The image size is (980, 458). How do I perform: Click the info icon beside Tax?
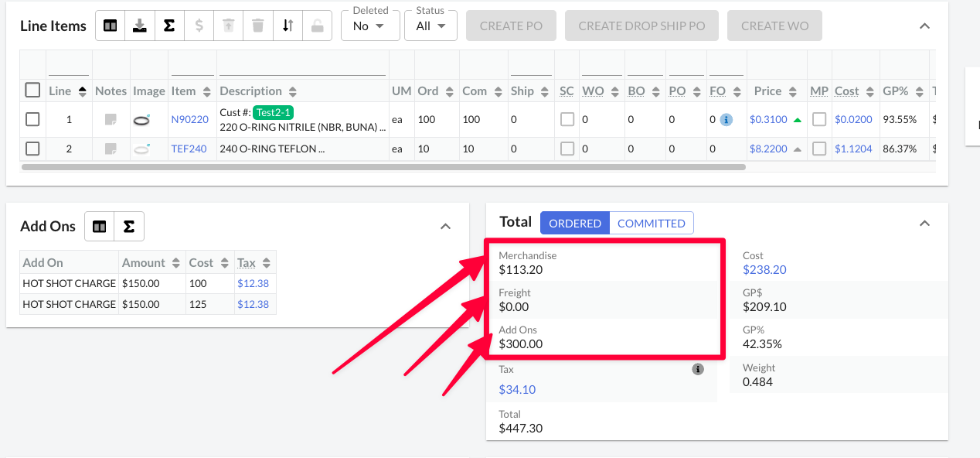[x=698, y=370]
